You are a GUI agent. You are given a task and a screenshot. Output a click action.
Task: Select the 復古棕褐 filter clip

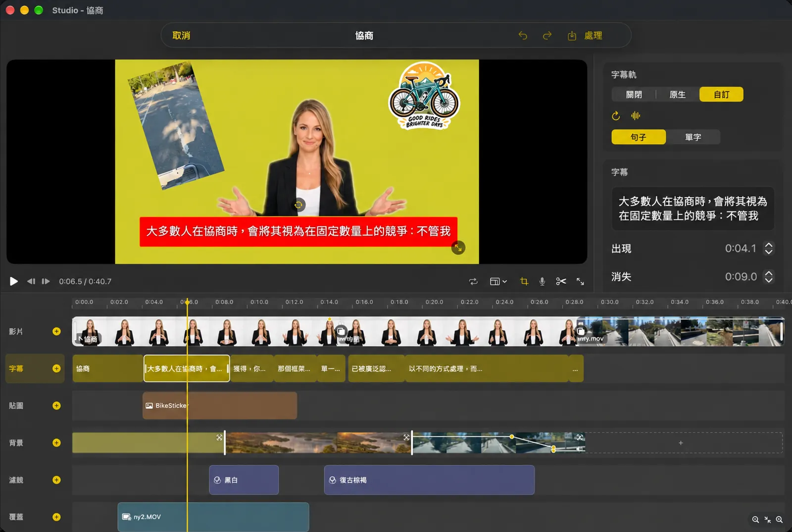(429, 480)
